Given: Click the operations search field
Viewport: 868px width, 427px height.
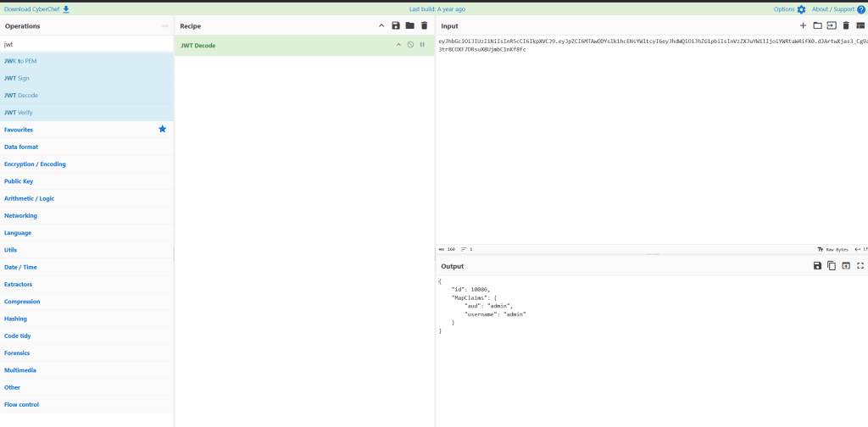Looking at the screenshot, I should click(85, 43).
